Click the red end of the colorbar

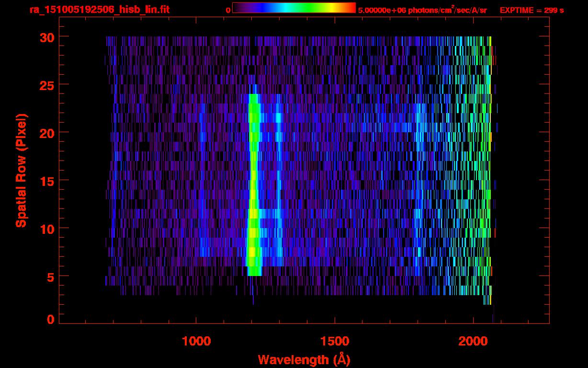[352, 8]
